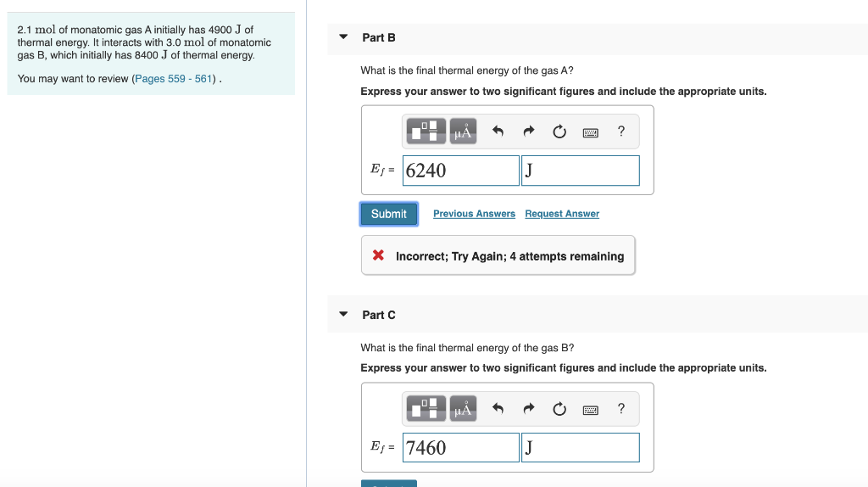
Task: Open the Pages 559 - 561 review link
Action: point(173,79)
